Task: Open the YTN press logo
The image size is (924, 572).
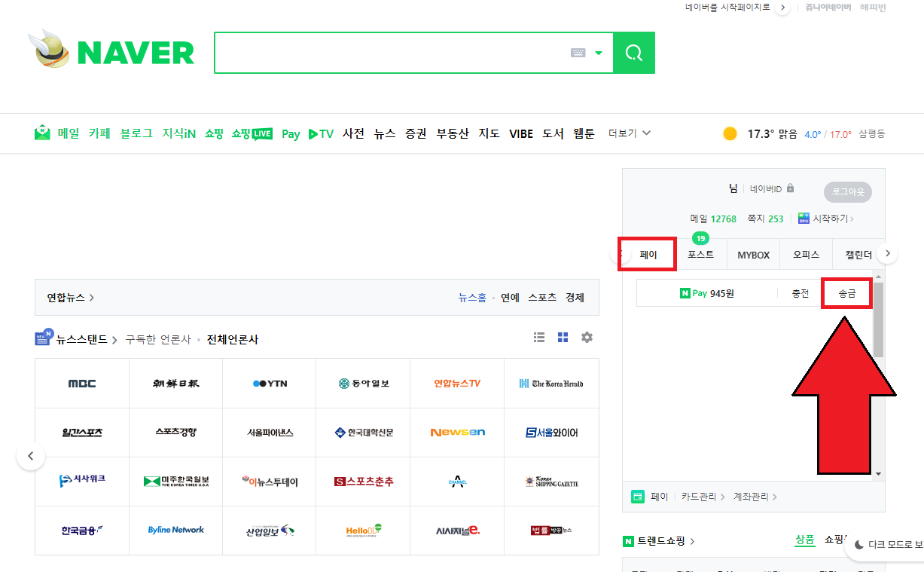Action: tap(270, 384)
